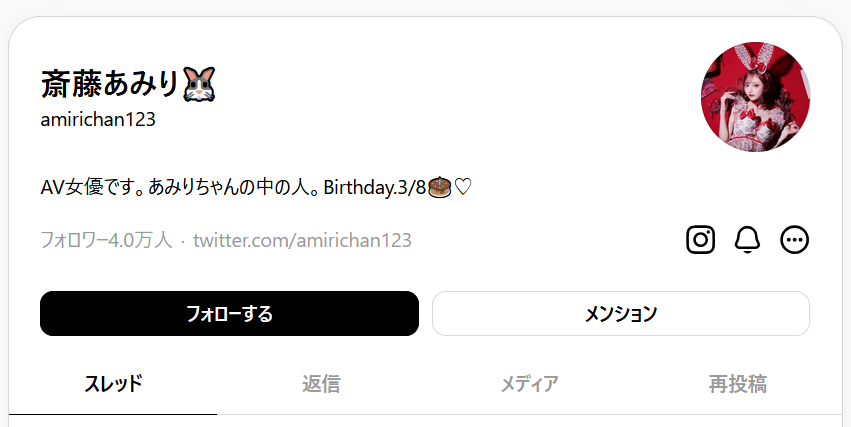
Task: Open the Instagram profile icon
Action: click(700, 240)
